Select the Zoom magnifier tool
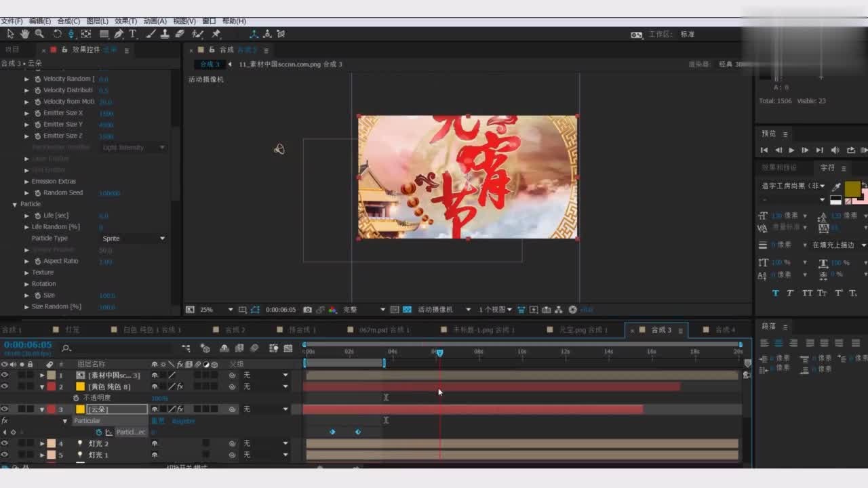This screenshot has height=488, width=868. click(39, 34)
